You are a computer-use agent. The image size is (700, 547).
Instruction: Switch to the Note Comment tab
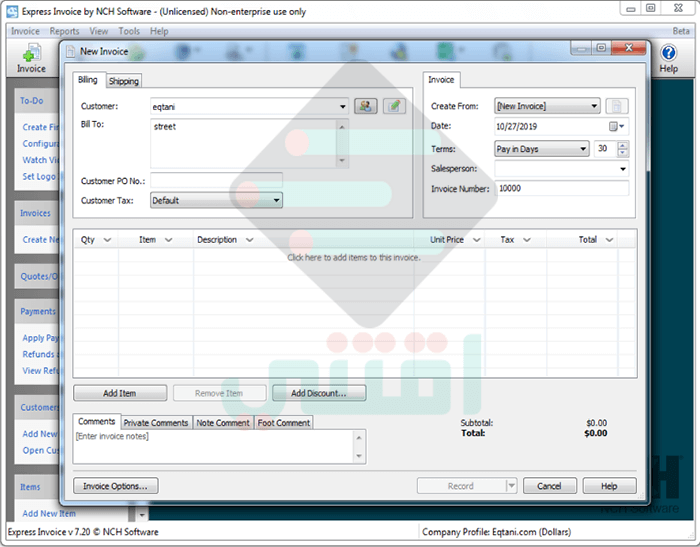[x=223, y=423]
